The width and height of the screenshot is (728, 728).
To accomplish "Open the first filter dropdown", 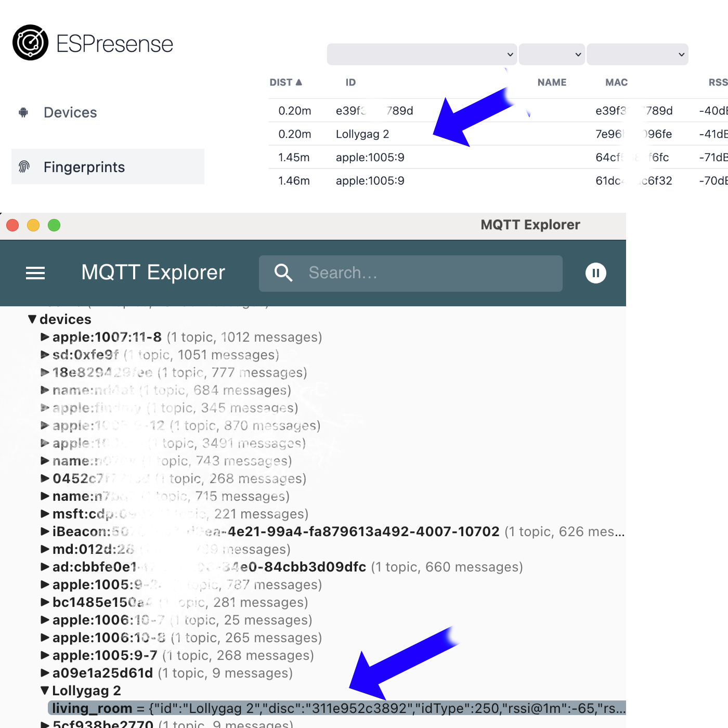I will (421, 54).
